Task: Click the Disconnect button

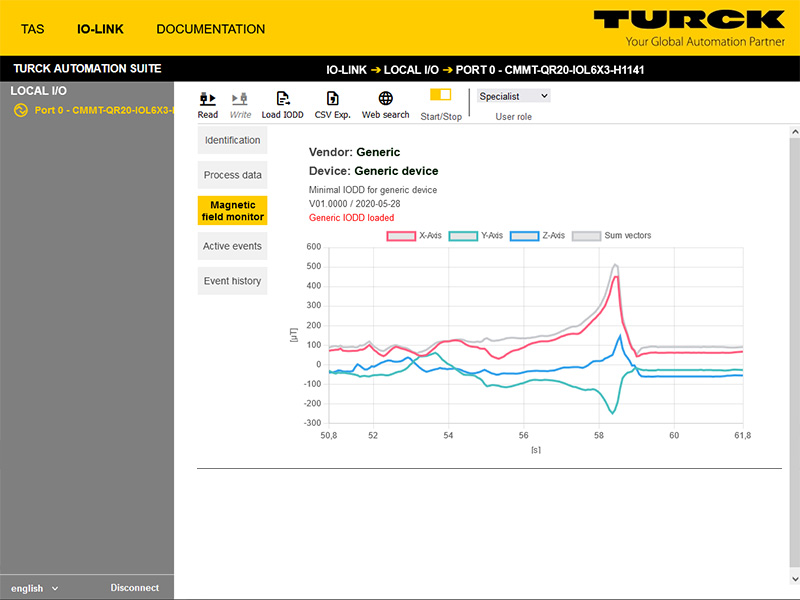Action: point(134,588)
